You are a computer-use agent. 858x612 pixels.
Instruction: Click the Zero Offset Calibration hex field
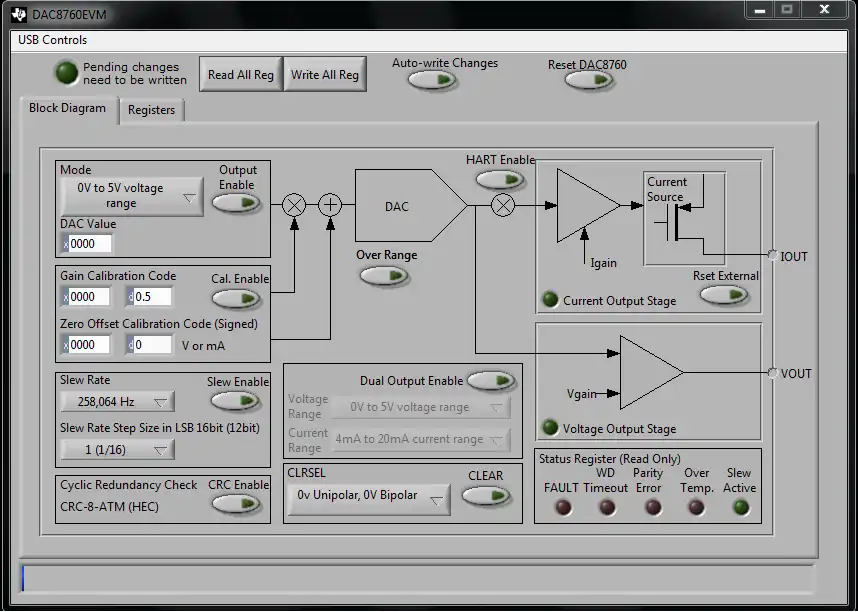[x=86, y=345]
